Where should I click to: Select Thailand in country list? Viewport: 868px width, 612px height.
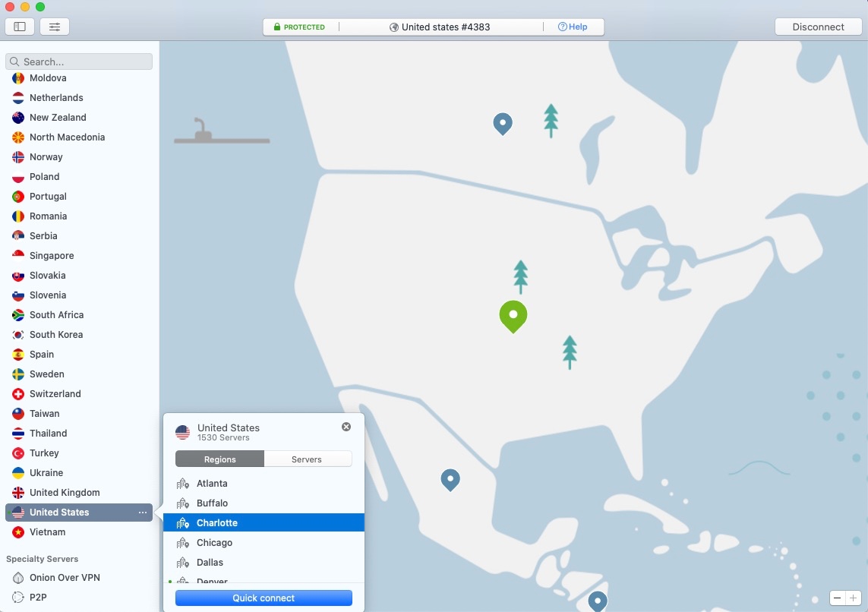pos(79,434)
